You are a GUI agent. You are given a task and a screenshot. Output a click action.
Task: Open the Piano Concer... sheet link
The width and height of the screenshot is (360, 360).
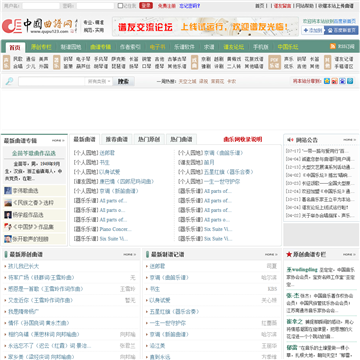[x=116, y=229]
